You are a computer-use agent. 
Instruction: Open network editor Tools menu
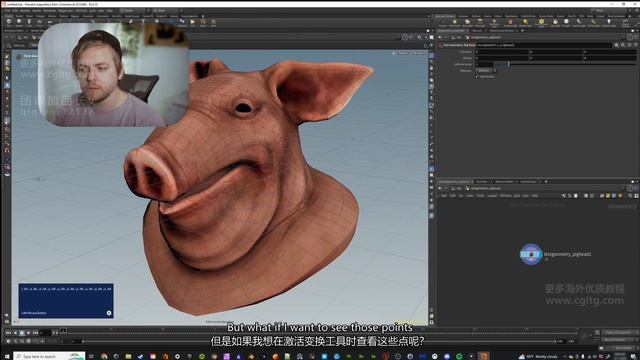[x=480, y=196]
